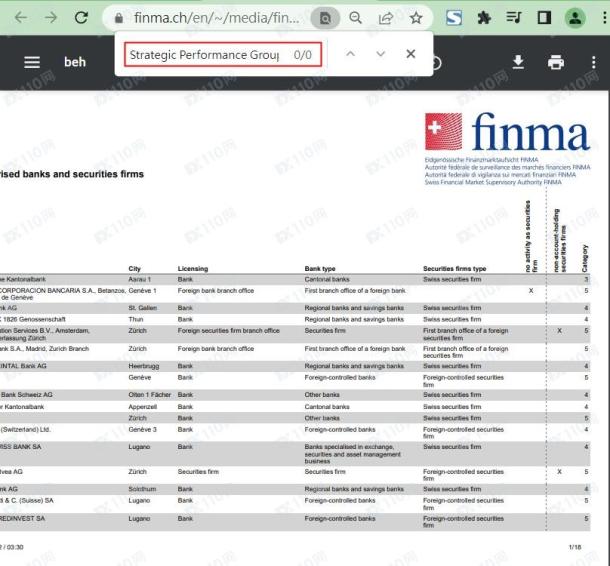Bookmark this page with the star
This screenshot has height=566, width=610.
click(416, 18)
